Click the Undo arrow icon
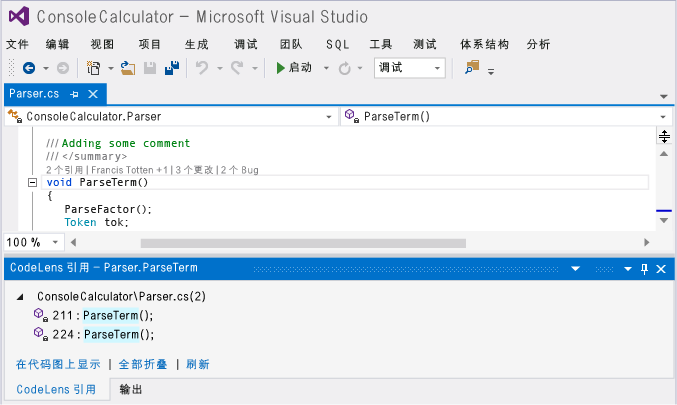This screenshot has width=677, height=405. 202,68
